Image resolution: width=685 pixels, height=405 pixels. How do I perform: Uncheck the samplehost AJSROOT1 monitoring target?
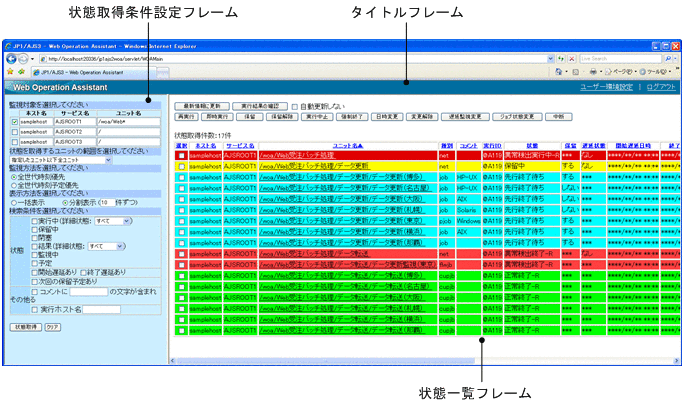pyautogui.click(x=14, y=122)
